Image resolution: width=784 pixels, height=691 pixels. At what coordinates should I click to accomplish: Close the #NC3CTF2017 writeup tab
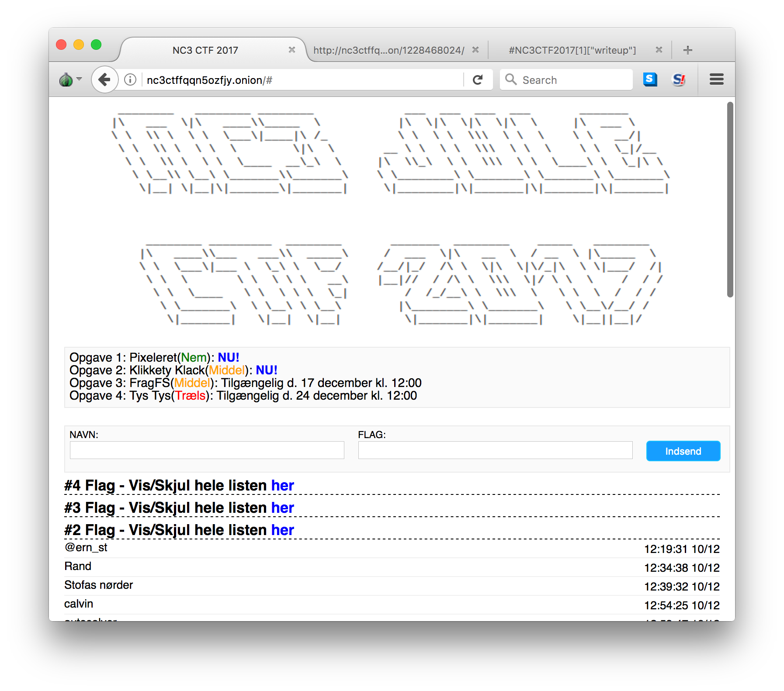[659, 50]
